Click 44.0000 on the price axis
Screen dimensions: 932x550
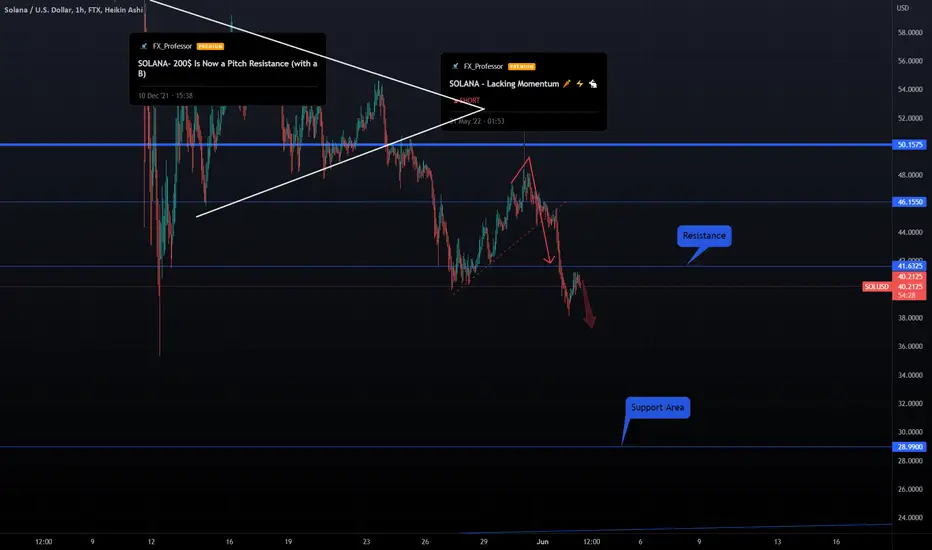click(910, 232)
